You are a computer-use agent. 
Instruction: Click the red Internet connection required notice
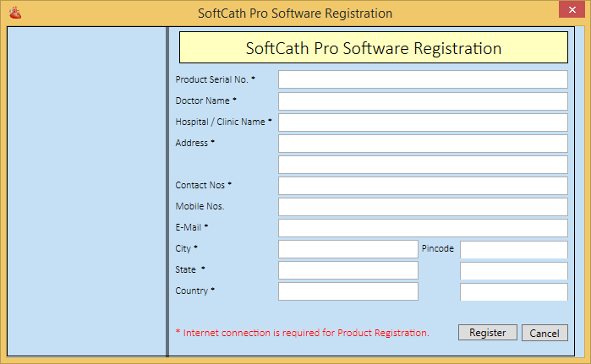302,333
